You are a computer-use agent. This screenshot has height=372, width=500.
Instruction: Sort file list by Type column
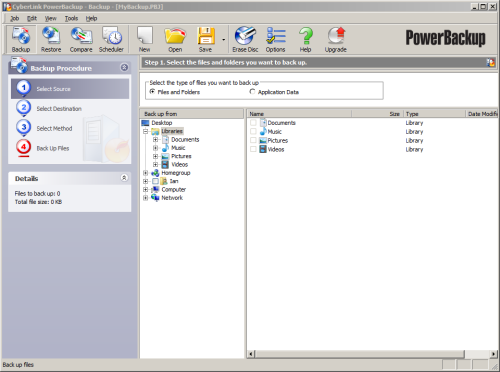click(434, 114)
